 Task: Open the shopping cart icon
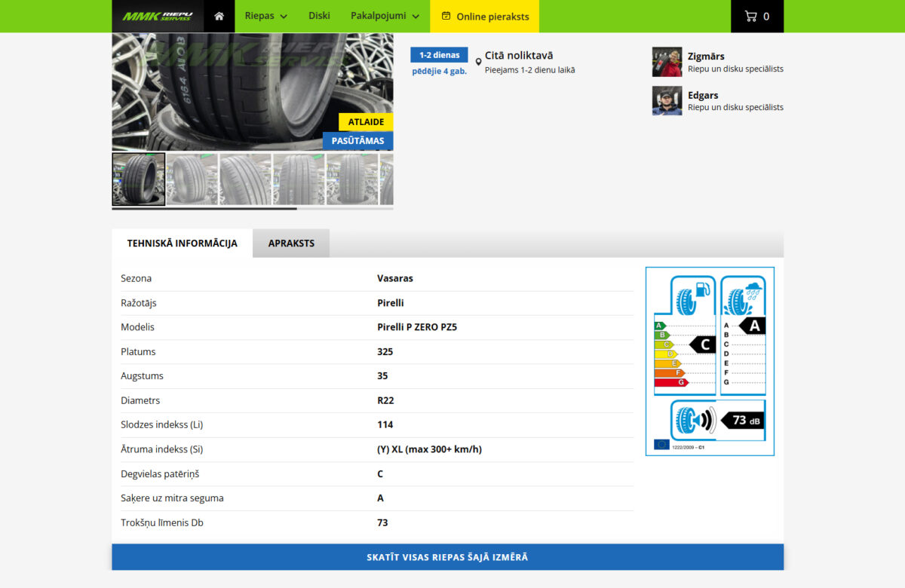tap(750, 16)
